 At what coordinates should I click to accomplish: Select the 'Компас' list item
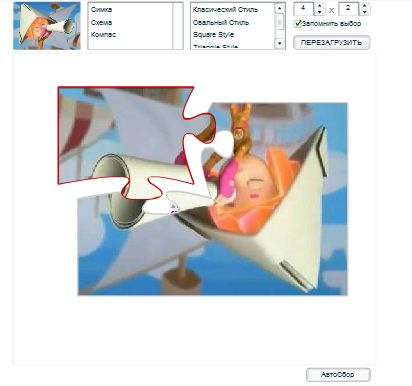(x=103, y=34)
